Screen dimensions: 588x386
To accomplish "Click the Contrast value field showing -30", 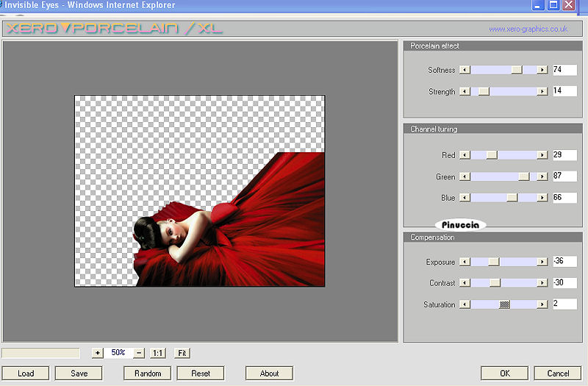I will click(x=564, y=282).
